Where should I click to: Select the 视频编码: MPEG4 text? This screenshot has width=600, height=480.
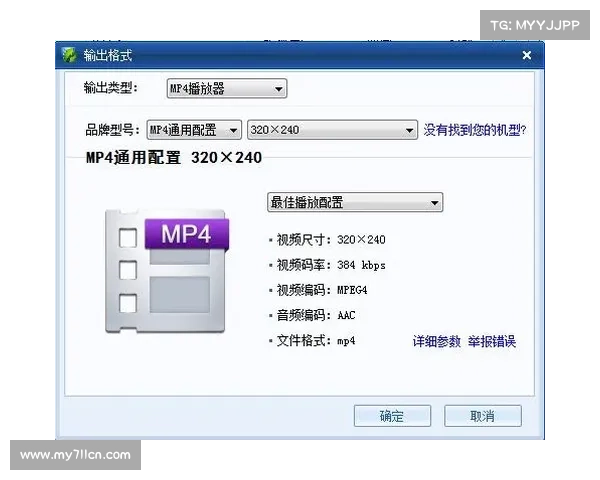[x=322, y=290]
